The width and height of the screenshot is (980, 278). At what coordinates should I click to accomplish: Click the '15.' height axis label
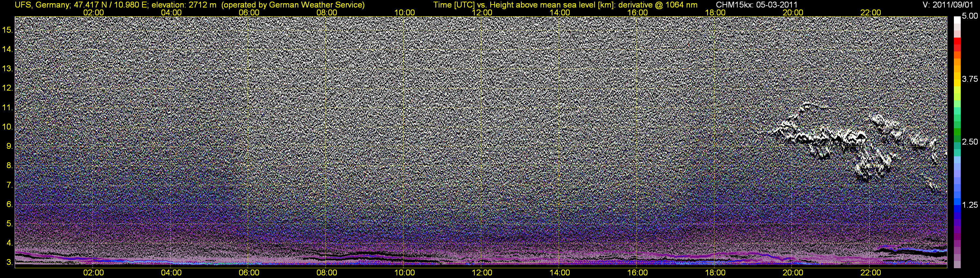click(x=8, y=30)
